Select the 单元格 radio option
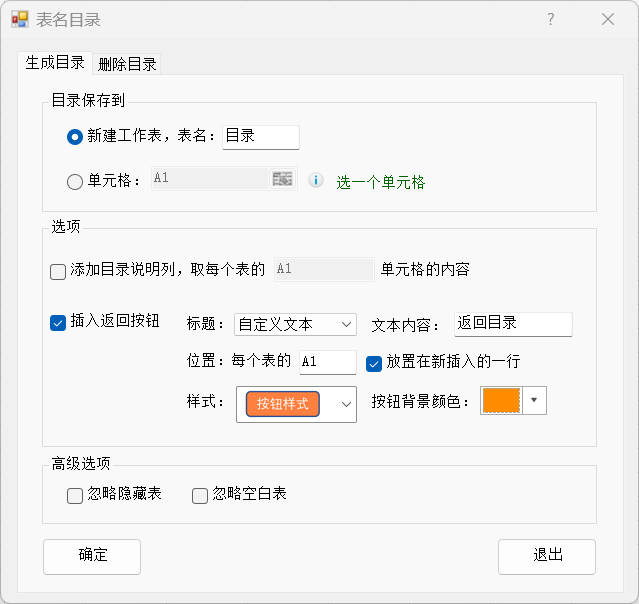The height and width of the screenshot is (604, 639). 75,182
